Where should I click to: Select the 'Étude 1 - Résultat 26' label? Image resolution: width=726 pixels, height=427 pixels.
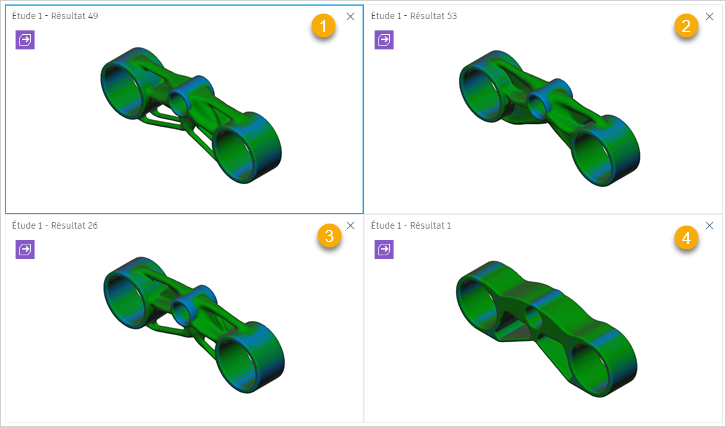55,226
